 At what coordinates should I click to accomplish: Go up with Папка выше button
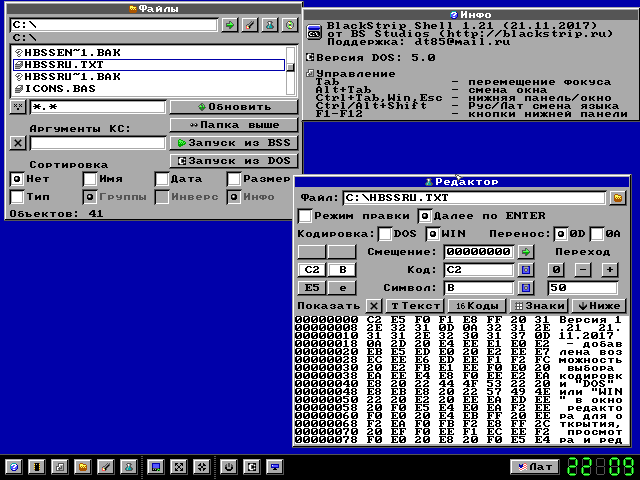click(x=234, y=125)
